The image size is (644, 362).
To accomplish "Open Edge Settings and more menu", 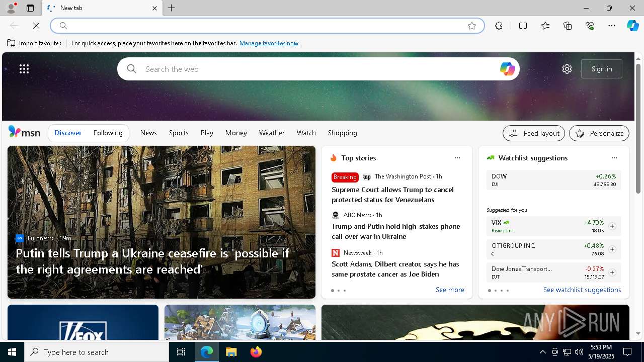I will [x=612, y=26].
